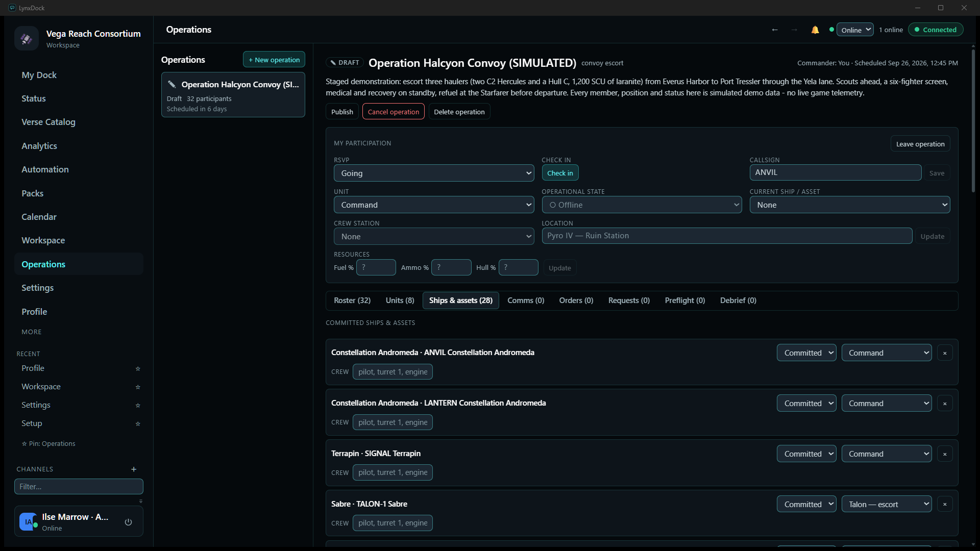The image size is (980, 551).
Task: Switch to the Requests (0) tab
Action: pos(629,300)
